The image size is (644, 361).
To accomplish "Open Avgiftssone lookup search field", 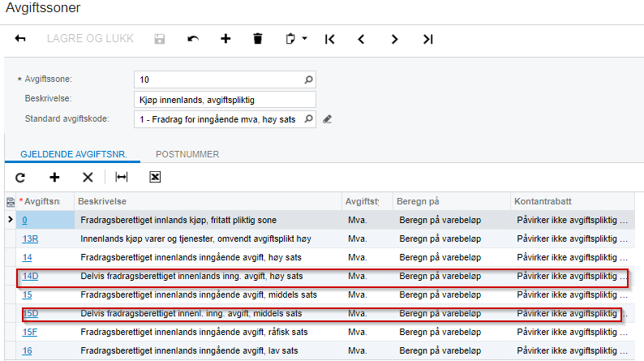I will (x=308, y=80).
